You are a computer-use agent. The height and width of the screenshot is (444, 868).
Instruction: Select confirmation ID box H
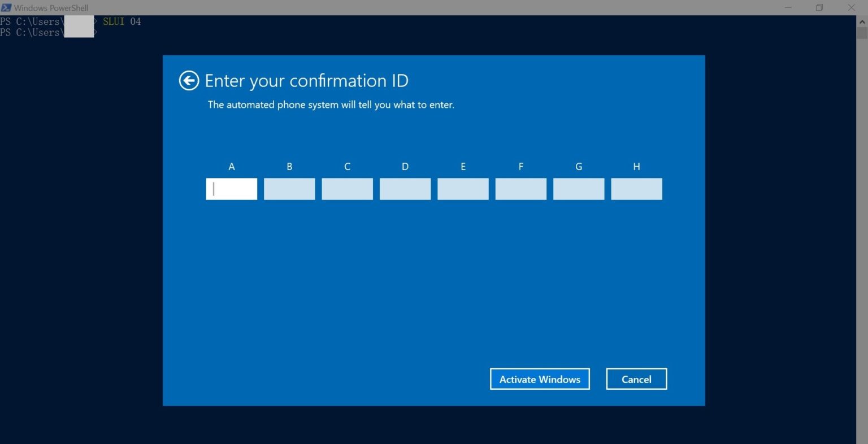[636, 189]
